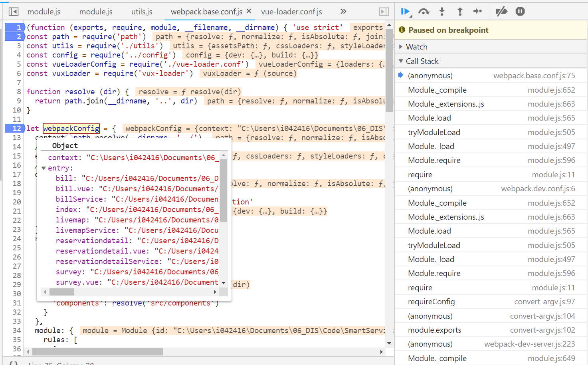
Task: Deactivate breakpoints
Action: [x=501, y=12]
